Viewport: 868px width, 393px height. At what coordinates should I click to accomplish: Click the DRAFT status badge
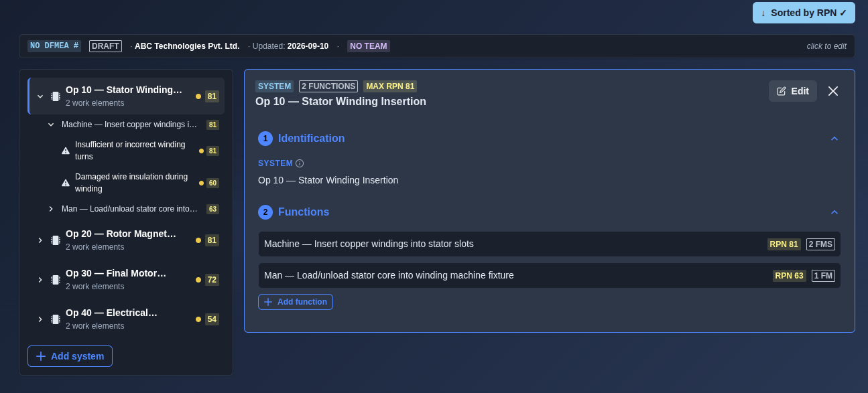pos(105,46)
